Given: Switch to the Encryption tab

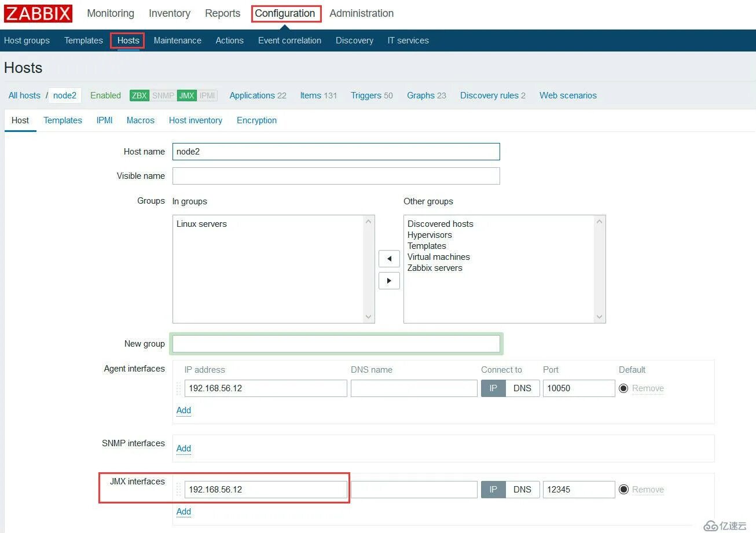Looking at the screenshot, I should click(256, 120).
